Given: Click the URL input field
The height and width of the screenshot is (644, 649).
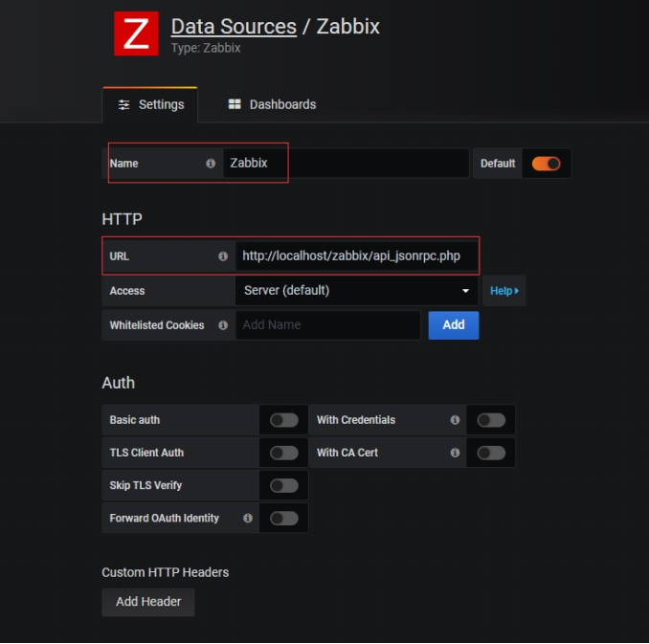Looking at the screenshot, I should tap(356, 256).
